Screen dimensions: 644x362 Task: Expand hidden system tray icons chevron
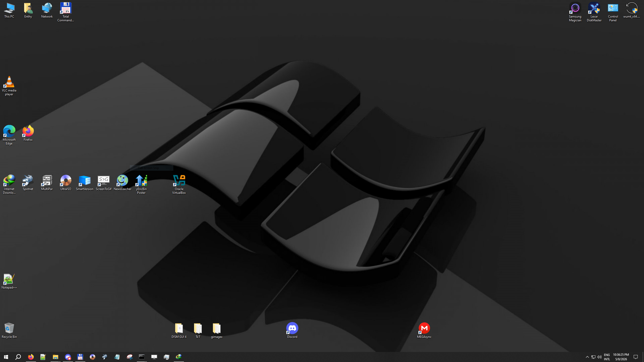(x=587, y=357)
